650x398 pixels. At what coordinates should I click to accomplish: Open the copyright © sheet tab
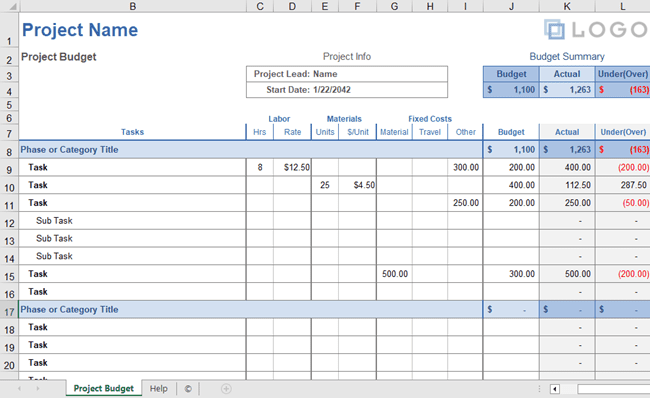point(188,388)
